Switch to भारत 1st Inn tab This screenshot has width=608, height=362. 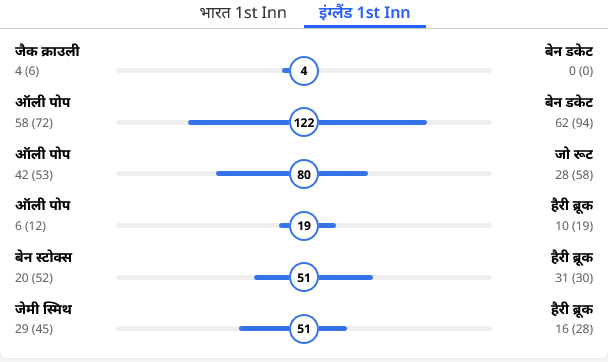tap(243, 13)
